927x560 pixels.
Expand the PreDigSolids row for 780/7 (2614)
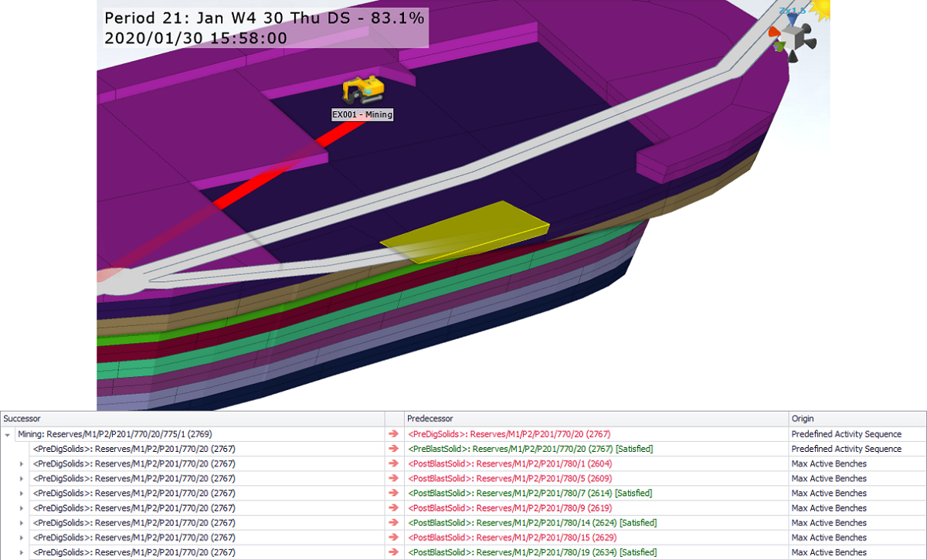tap(22, 493)
